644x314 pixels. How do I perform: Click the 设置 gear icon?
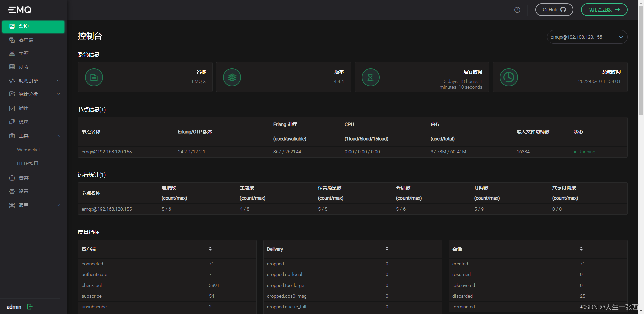(x=12, y=191)
